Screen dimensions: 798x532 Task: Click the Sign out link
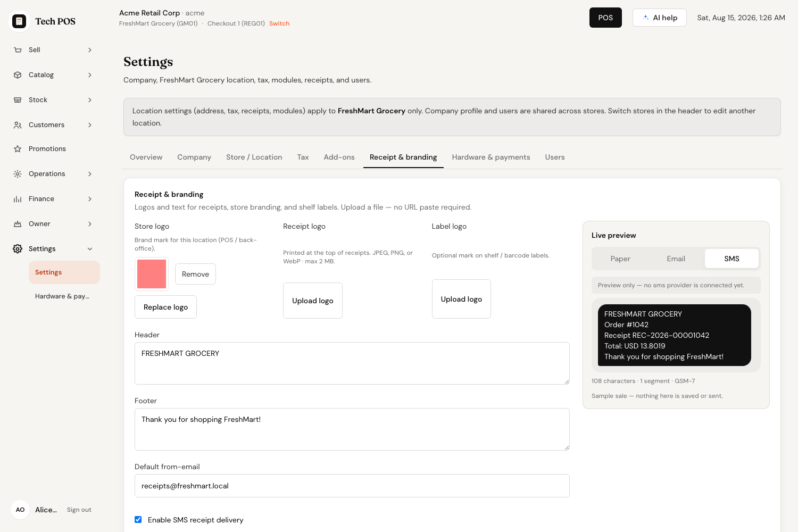[79, 510]
